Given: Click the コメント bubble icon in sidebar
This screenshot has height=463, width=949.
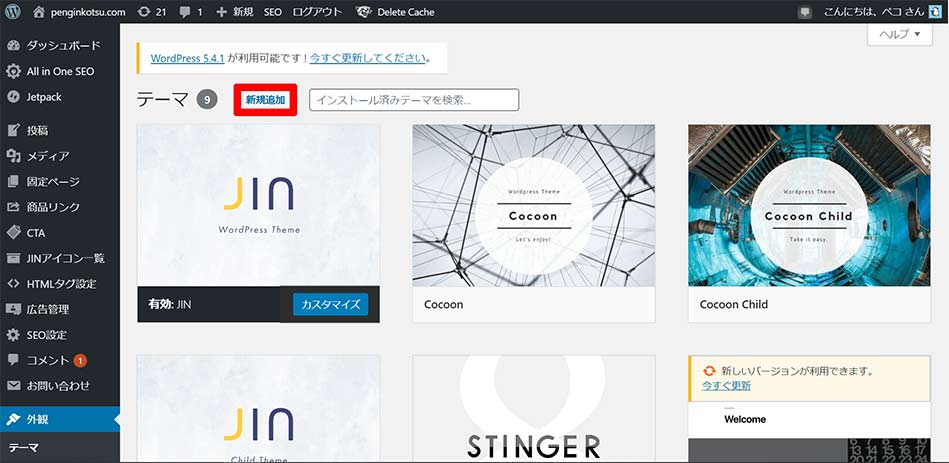Looking at the screenshot, I should click(13, 360).
